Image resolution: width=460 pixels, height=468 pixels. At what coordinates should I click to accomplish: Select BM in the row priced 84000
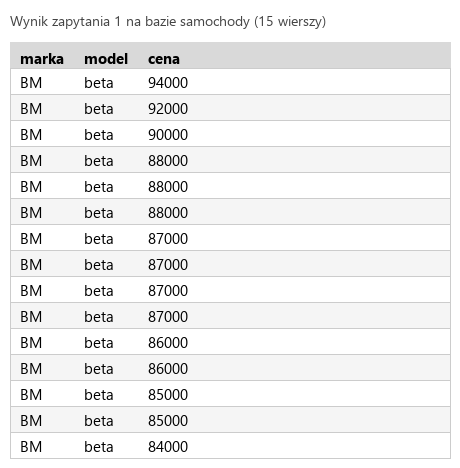pos(31,447)
